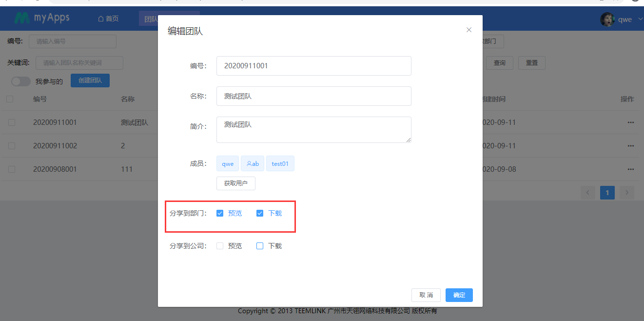Viewport: 644px width, 321px height.
Task: Toggle the 我参与的 switch
Action: (x=21, y=81)
